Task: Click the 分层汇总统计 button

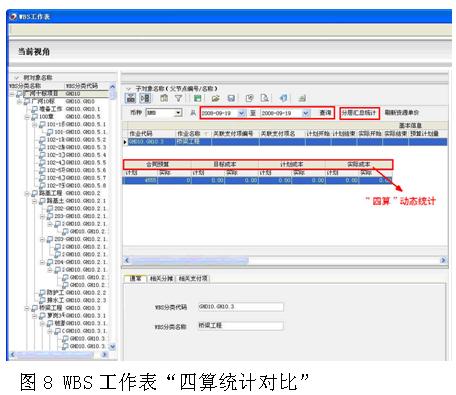Action: 359,113
